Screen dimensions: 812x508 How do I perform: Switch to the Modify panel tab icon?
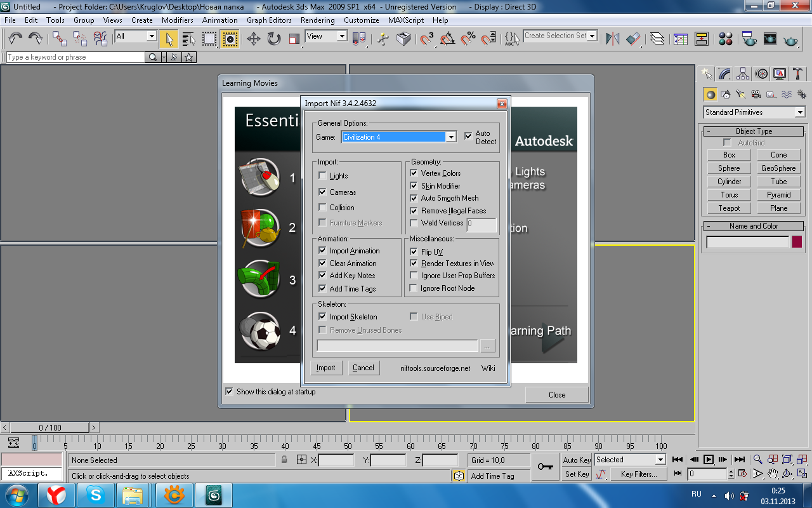point(724,74)
